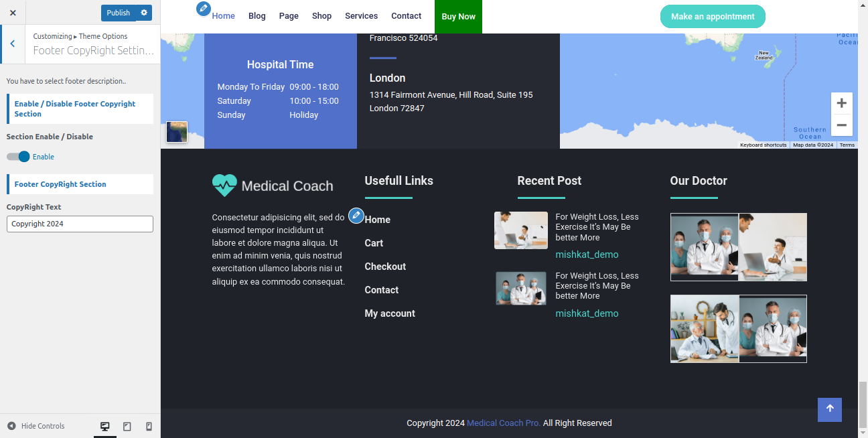
Task: Close the Customizer with the X icon
Action: point(13,13)
